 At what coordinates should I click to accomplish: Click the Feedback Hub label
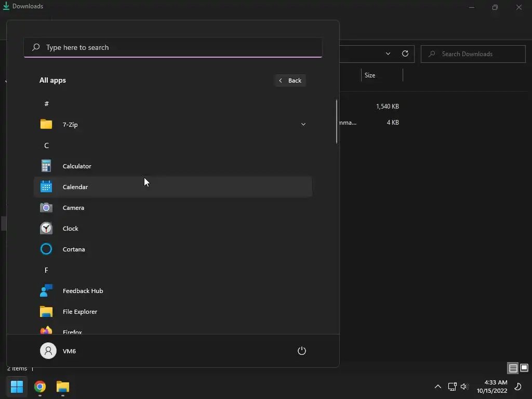point(83,291)
